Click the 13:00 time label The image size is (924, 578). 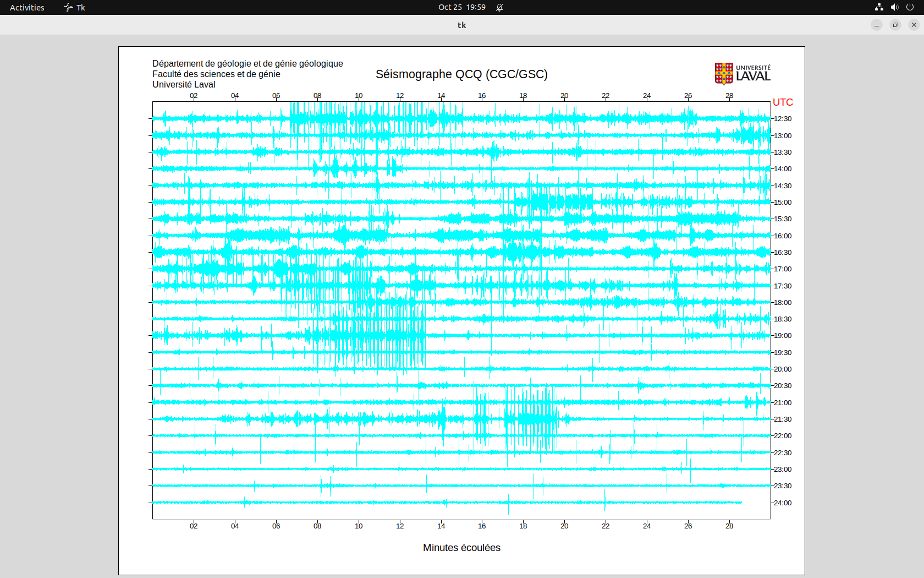(x=783, y=136)
